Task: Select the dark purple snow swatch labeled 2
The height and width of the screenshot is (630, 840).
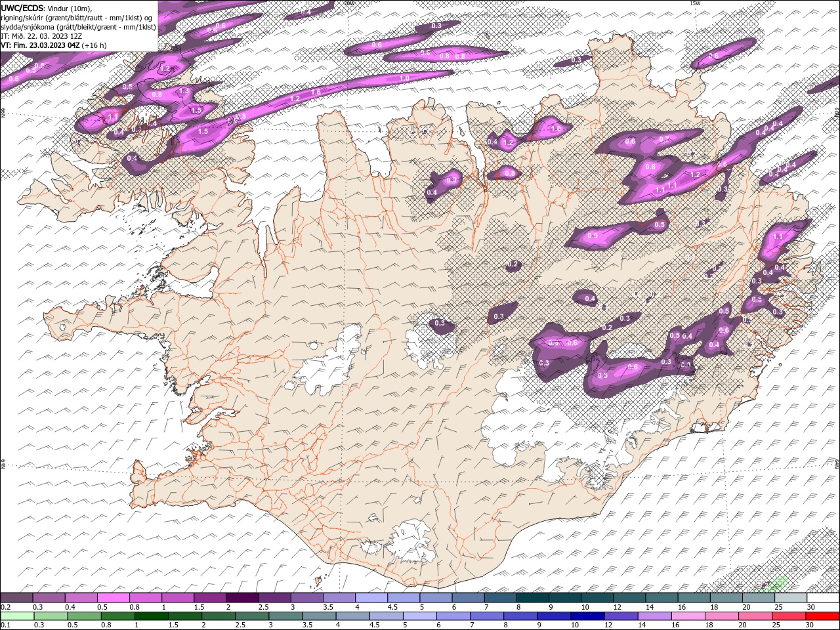Action: tap(242, 598)
